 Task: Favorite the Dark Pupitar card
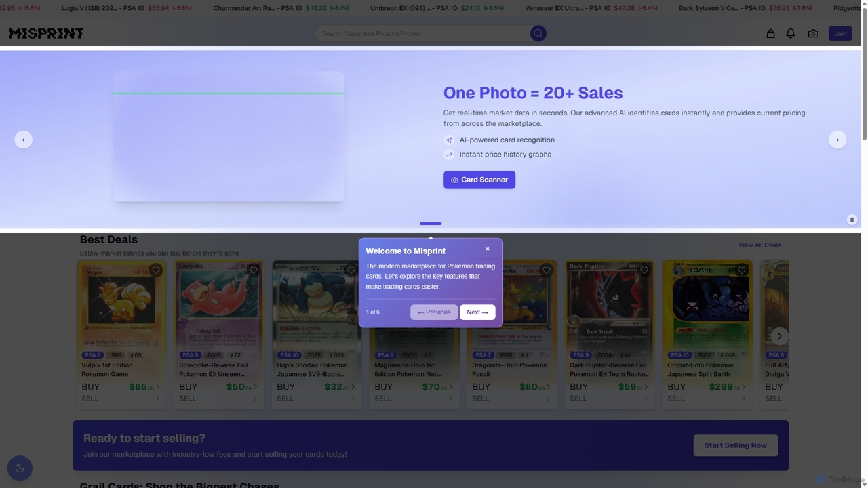(x=644, y=270)
